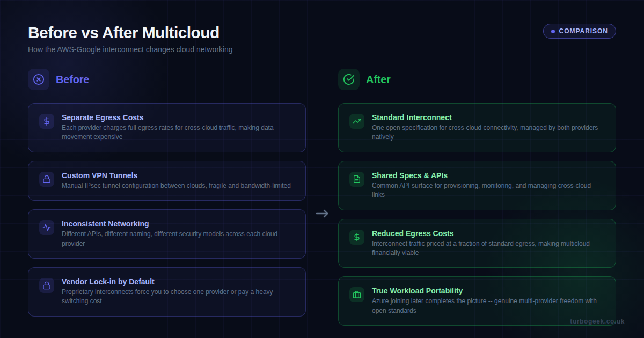Open the turbogeek.co.uk link
644x338 pixels.
597,321
